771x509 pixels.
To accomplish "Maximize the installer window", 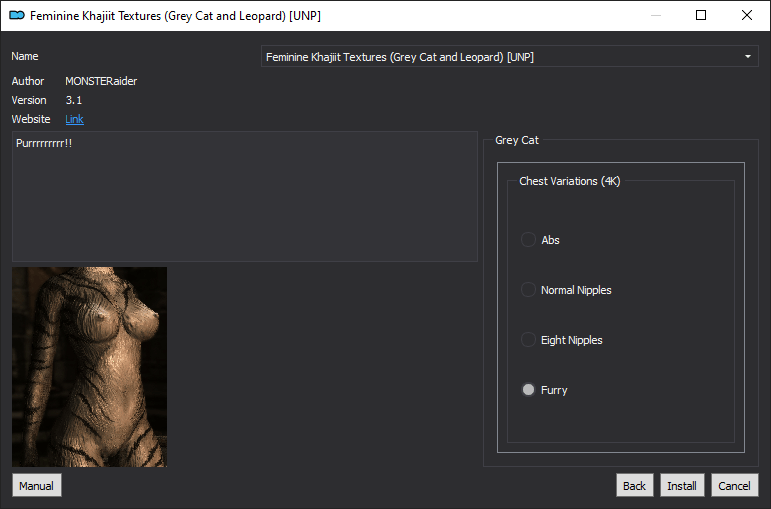I will coord(701,15).
